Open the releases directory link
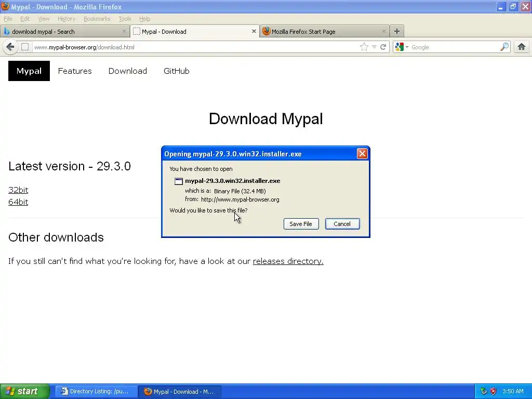Screen dimensions: 532x399 pos(288,261)
